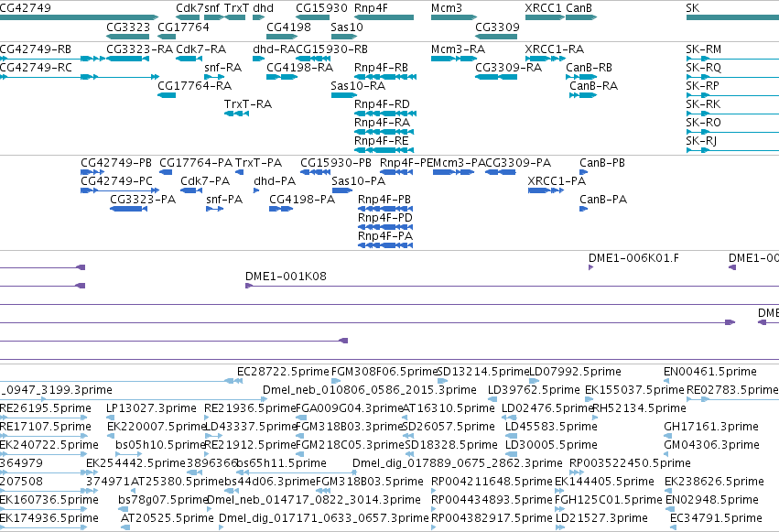Select the Rnp4F-PD protein label
Viewport: 779px width, 532px height.
click(x=385, y=218)
